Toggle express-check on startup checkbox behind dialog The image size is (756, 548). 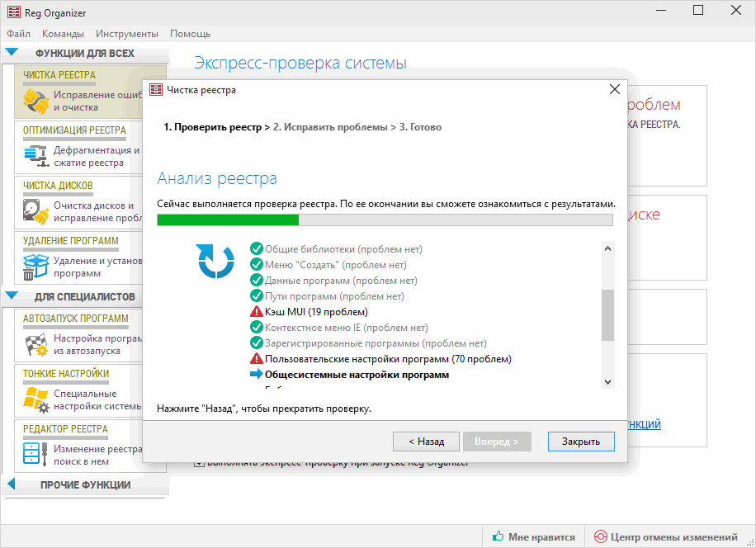(199, 464)
